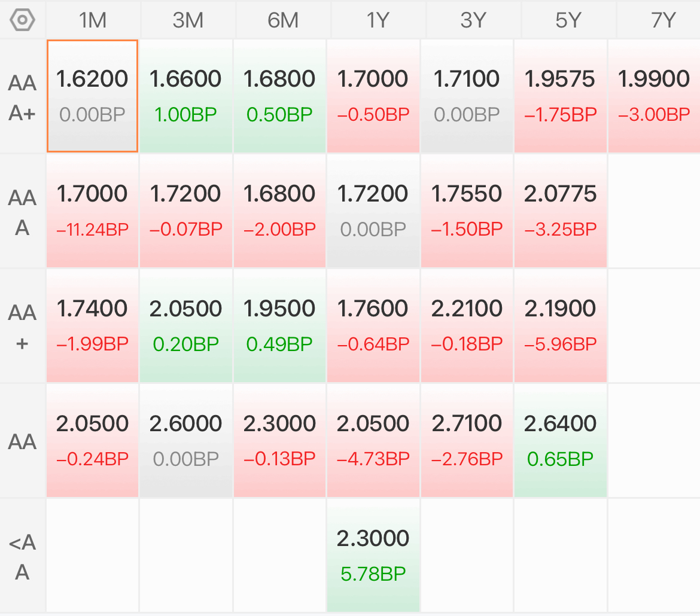
Task: Select the 1Y tenor column header
Action: (378, 20)
